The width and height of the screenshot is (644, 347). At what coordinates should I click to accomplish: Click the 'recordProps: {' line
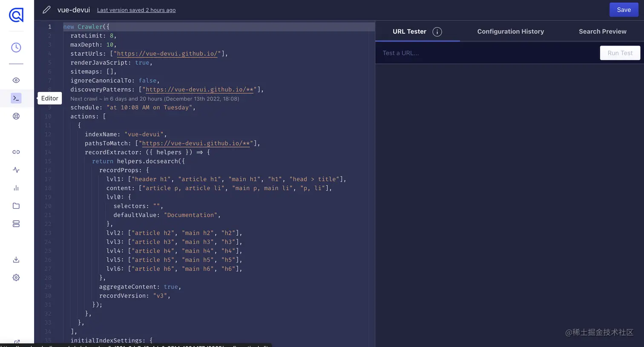(x=124, y=170)
